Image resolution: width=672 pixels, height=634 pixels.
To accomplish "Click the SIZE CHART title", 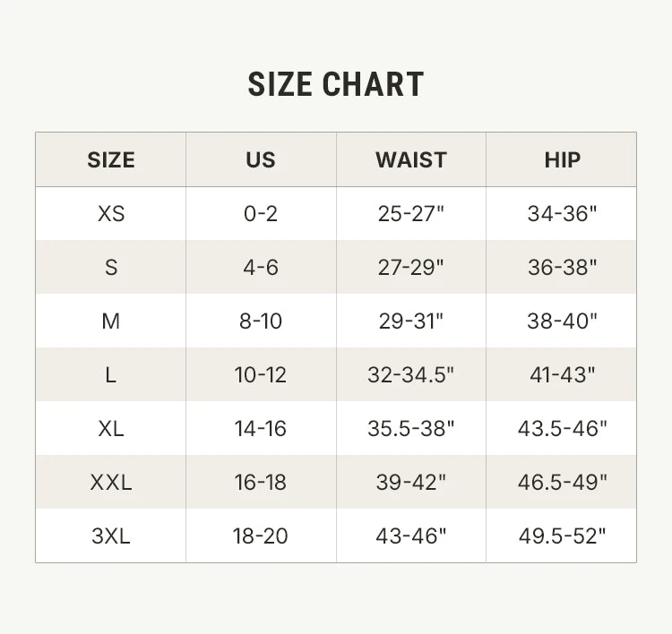I will point(336,84).
